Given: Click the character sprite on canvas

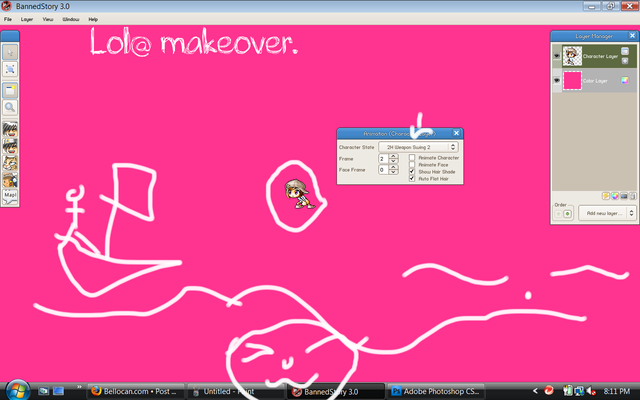Looking at the screenshot, I should tap(299, 194).
